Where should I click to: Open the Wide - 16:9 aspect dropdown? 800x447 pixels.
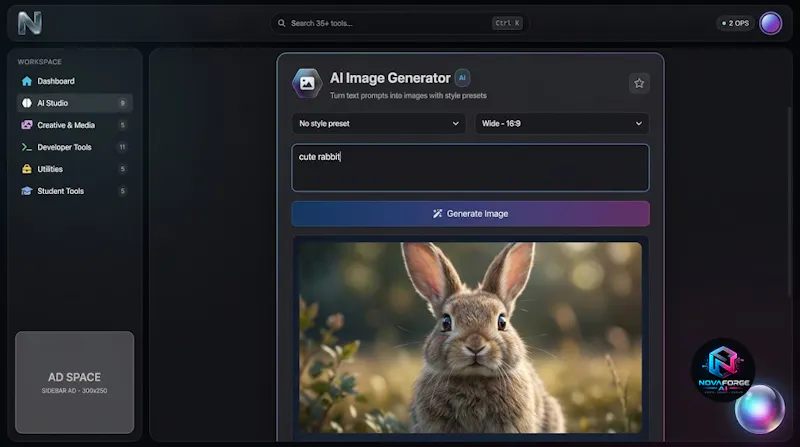(x=562, y=123)
